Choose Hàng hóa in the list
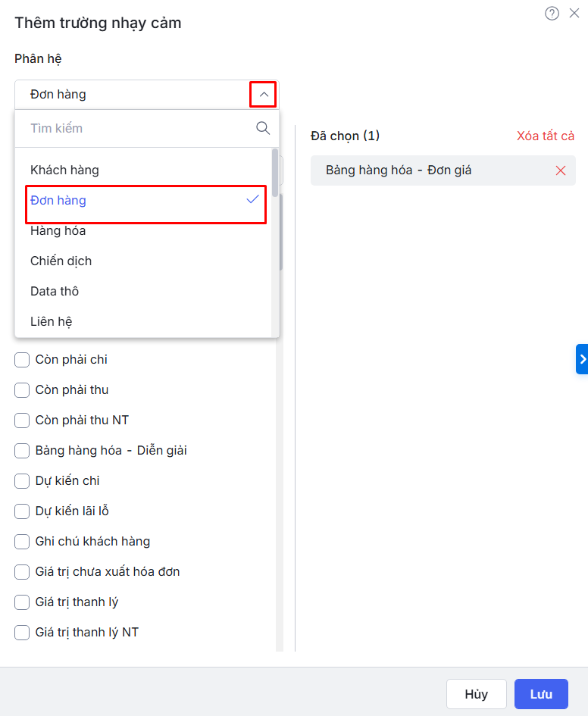The image size is (588, 716). (x=58, y=230)
